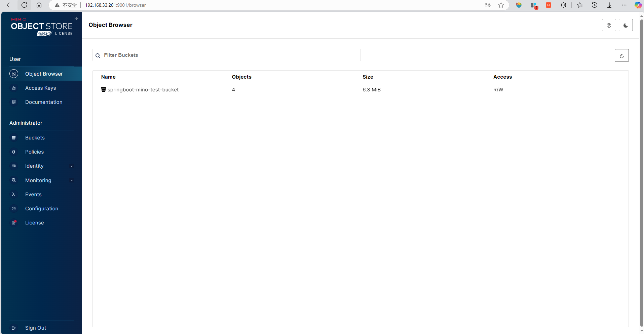Image resolution: width=644 pixels, height=334 pixels.
Task: Click the Size column header
Action: coord(368,77)
